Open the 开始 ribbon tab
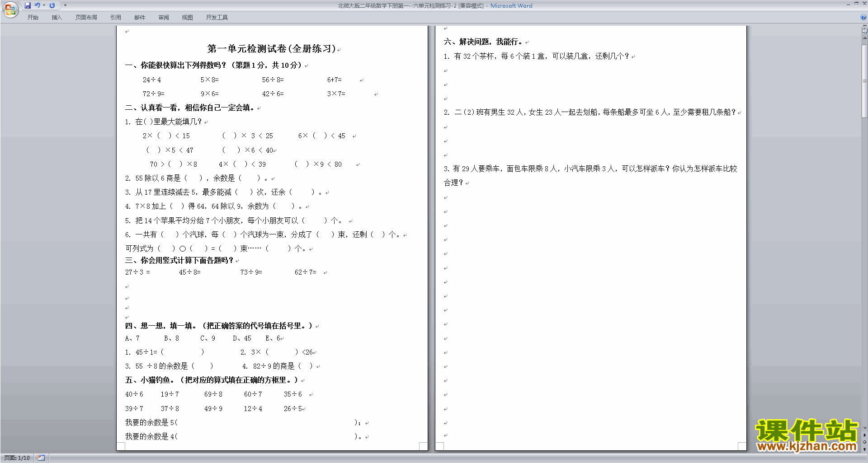868x463 pixels. [x=33, y=18]
